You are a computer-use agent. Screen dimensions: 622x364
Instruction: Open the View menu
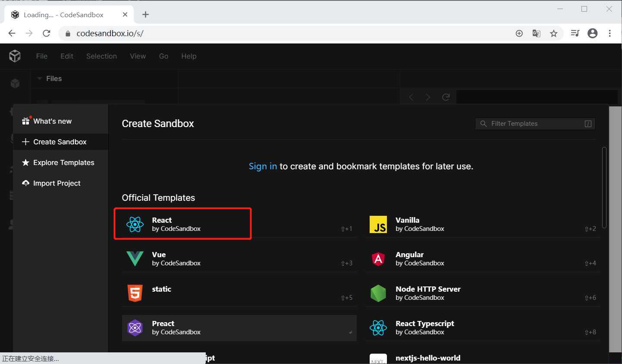point(138,56)
